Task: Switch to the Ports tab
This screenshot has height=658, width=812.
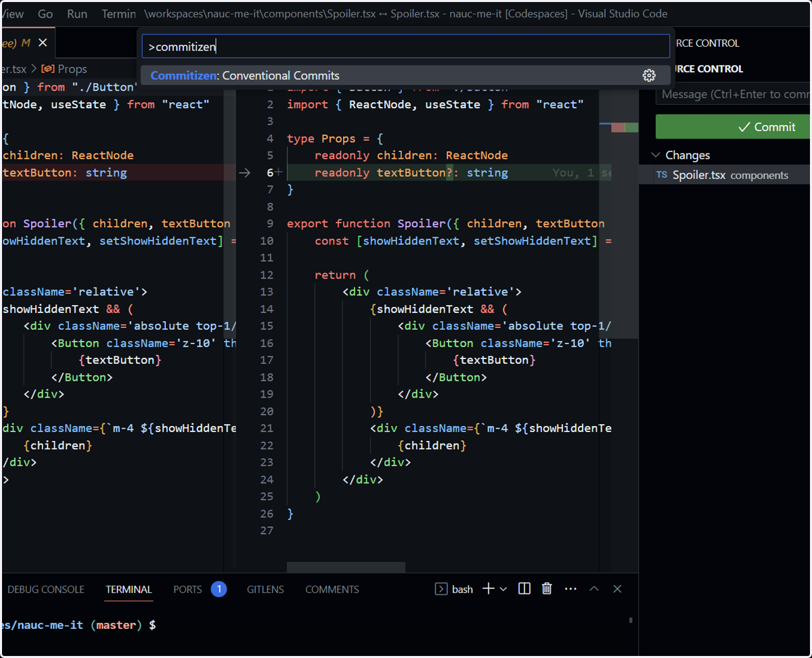Action: click(x=187, y=589)
